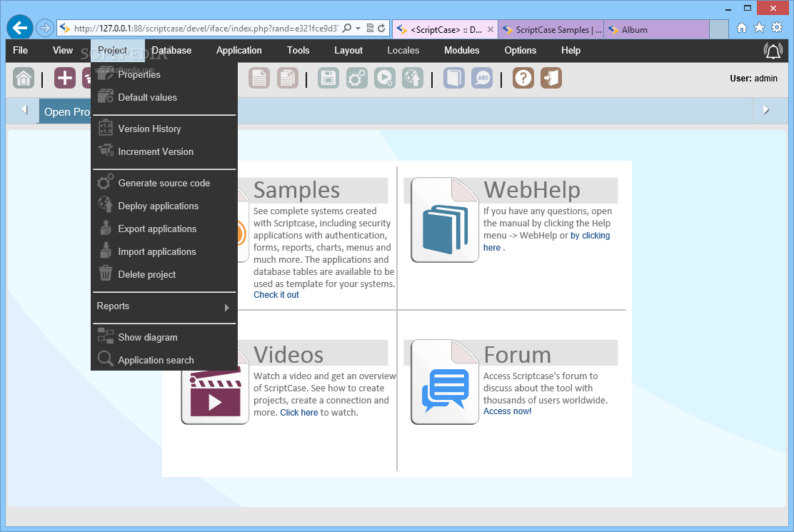Click the copy documents toolbar icon
The width and height of the screenshot is (794, 532).
(x=288, y=78)
